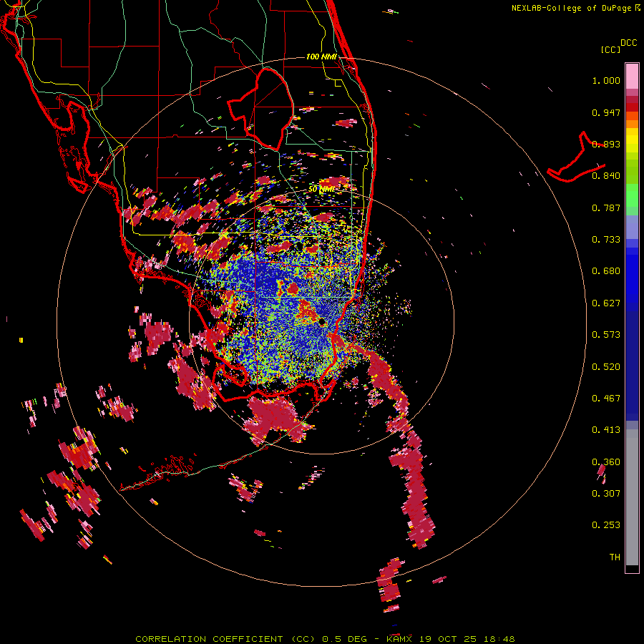
Task: Click the 100 NMI range ring label
Action: [x=321, y=57]
